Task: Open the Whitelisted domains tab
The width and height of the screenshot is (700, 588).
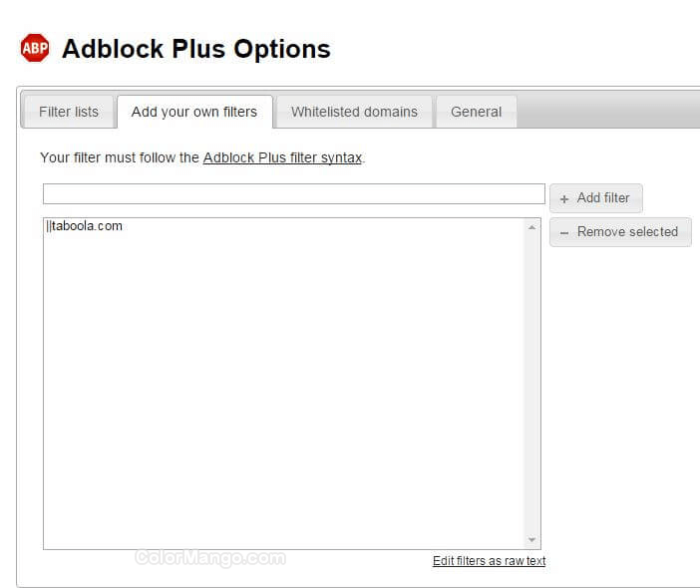Action: click(x=354, y=112)
